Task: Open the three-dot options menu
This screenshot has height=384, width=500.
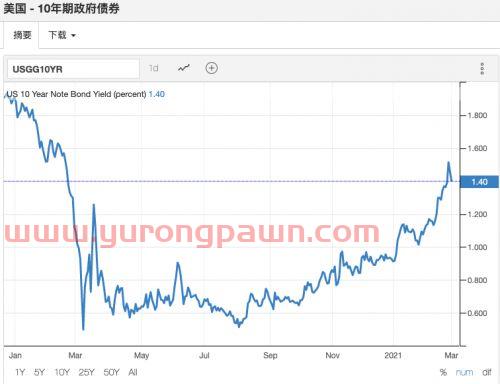Action: 482,69
